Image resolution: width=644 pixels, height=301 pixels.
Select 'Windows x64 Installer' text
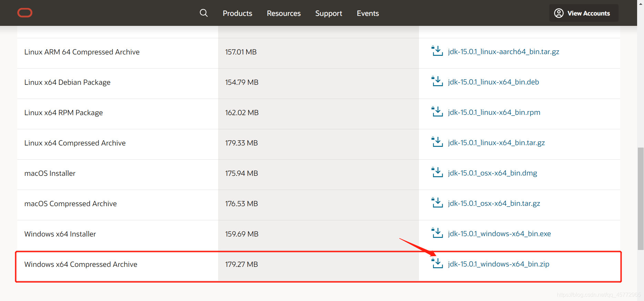click(x=60, y=234)
